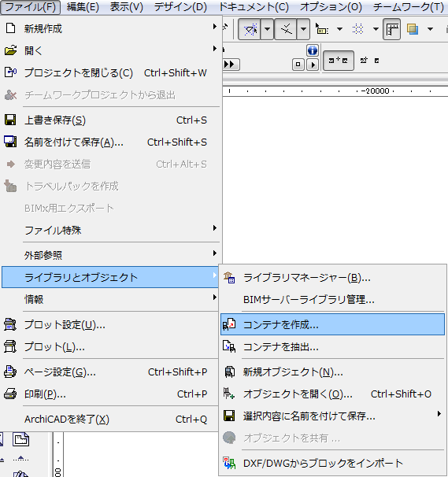Click the fast-forward double arrow button
448x477 pixels.
click(x=231, y=65)
